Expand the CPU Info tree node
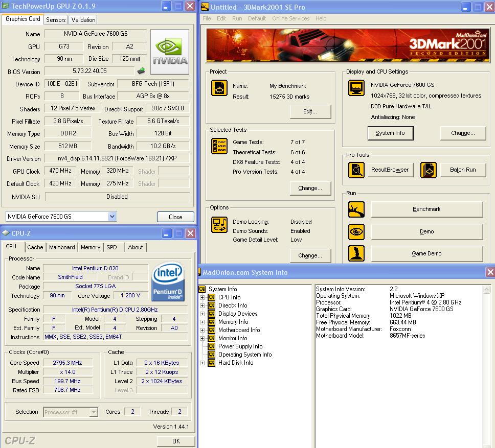The image size is (495, 448). (202, 297)
